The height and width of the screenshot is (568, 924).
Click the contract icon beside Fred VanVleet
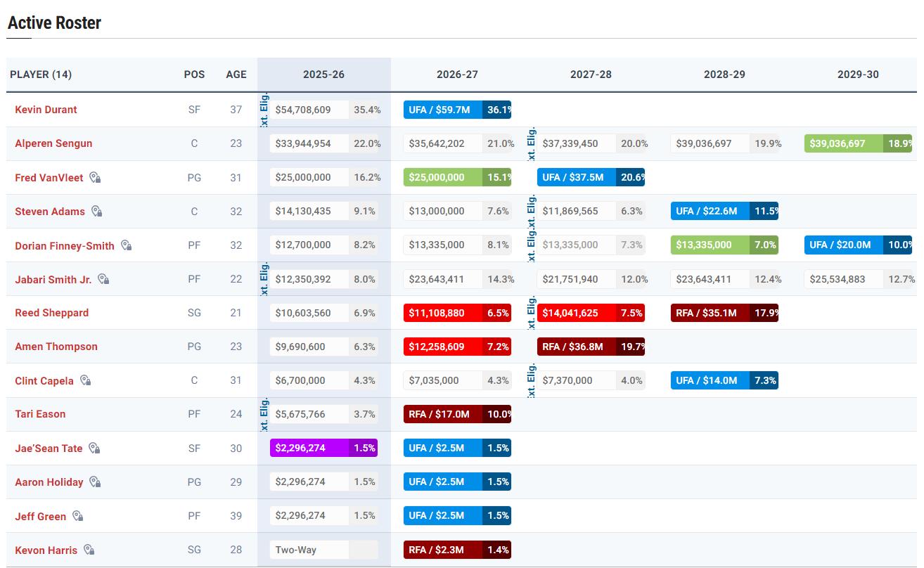click(x=95, y=178)
